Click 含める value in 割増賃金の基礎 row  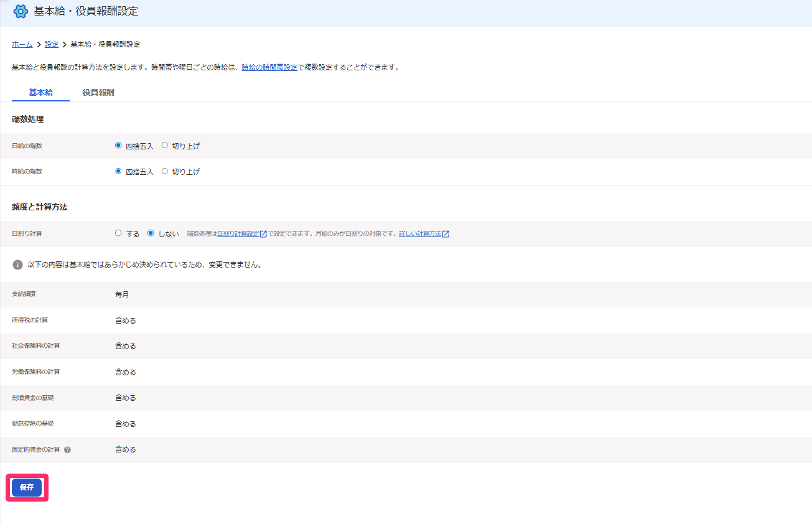coord(126,398)
